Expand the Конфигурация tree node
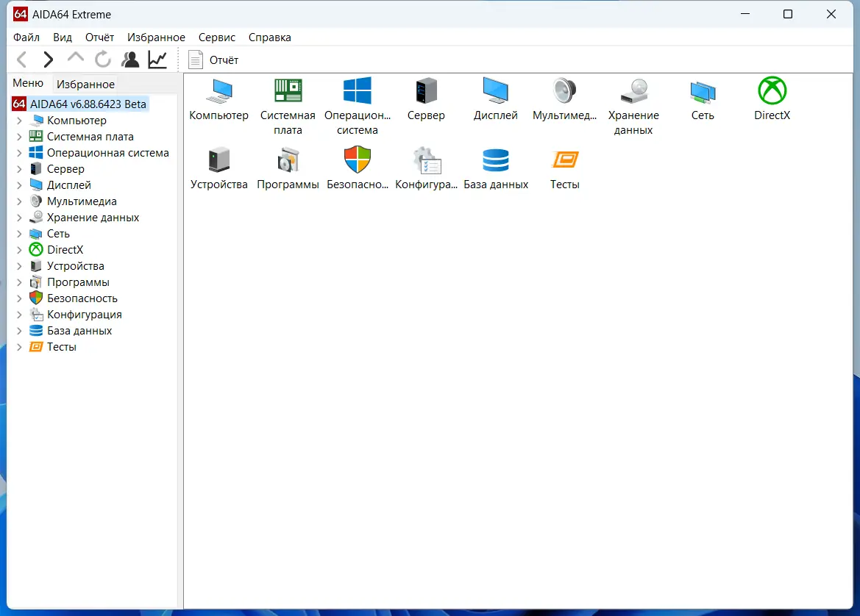860x616 pixels. pos(19,315)
